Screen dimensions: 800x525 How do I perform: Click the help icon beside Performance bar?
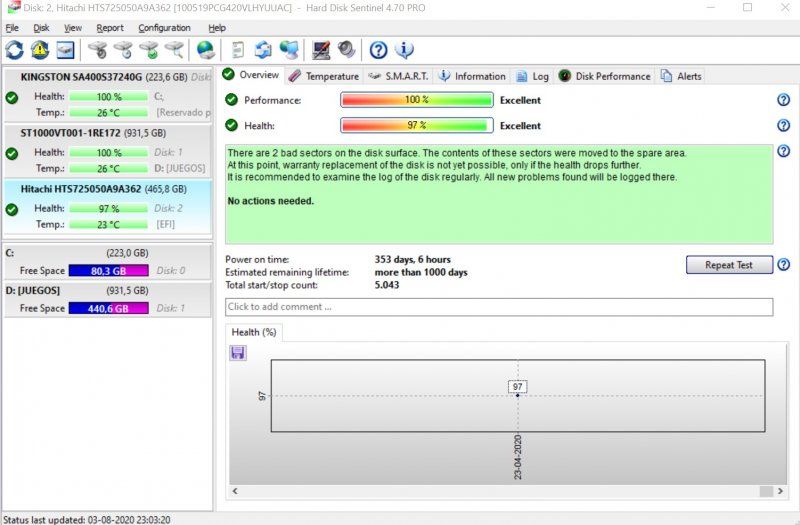[784, 100]
